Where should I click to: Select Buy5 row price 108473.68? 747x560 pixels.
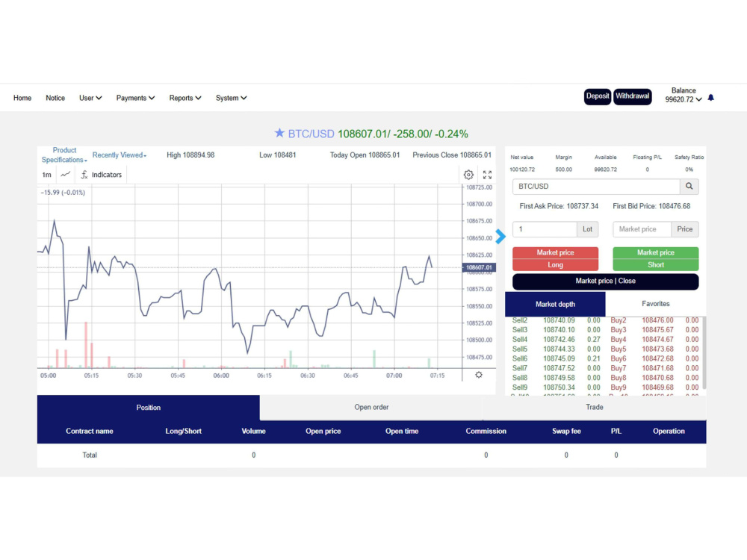click(657, 349)
